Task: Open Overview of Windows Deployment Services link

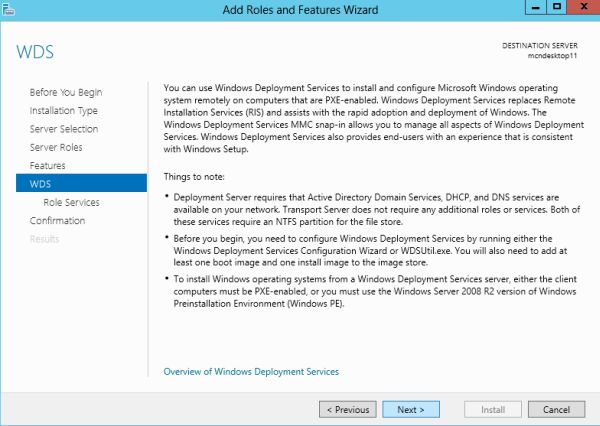Action: tap(251, 372)
